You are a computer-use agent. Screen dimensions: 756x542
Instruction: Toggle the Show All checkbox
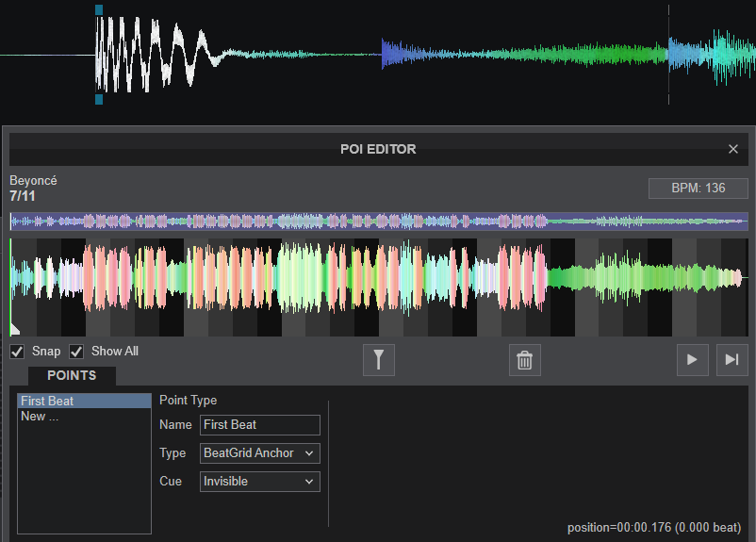pos(76,352)
